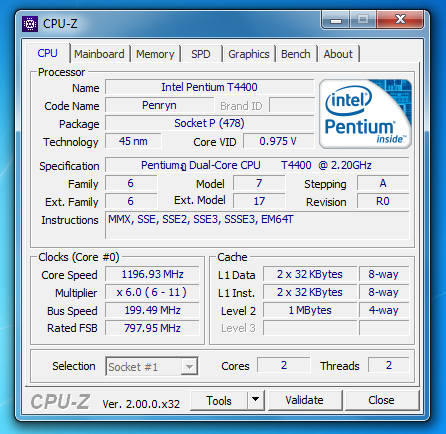
Task: Open the Socket #1 selection combo box
Action: [x=152, y=367]
